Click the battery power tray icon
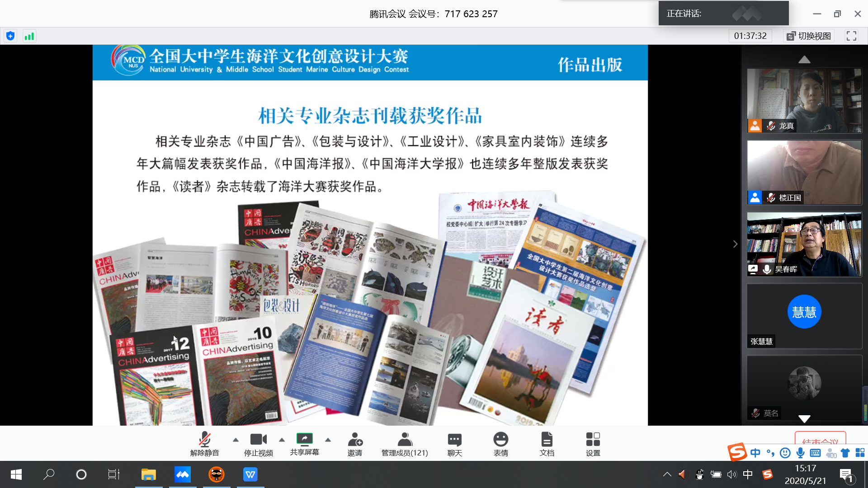 716,474
